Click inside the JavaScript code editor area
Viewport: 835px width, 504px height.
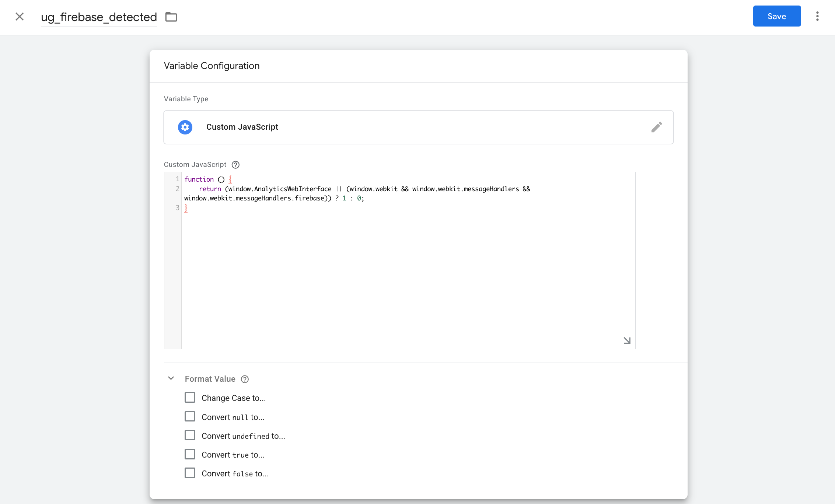(x=405, y=273)
